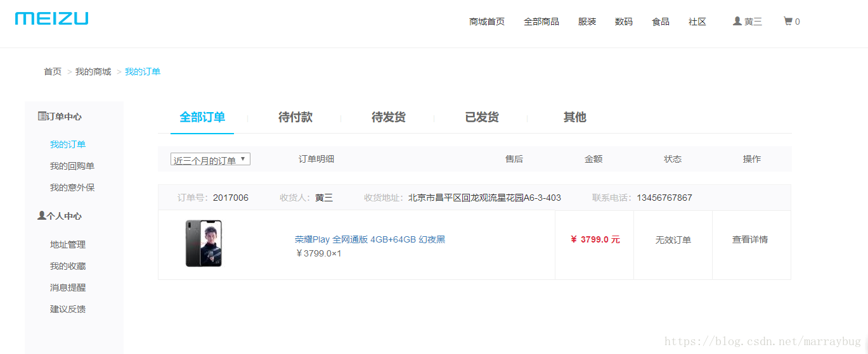Click the 订单中心 list icon
This screenshot has height=354, width=868.
point(42,116)
